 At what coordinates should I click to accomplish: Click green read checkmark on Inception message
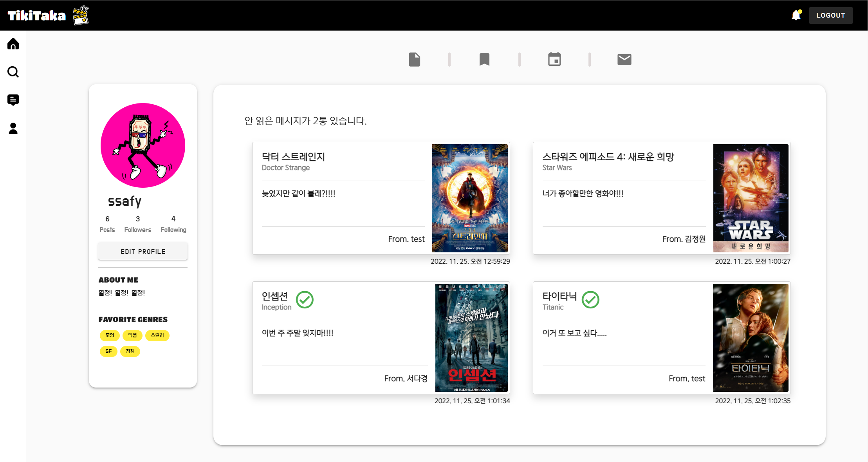pos(305,300)
